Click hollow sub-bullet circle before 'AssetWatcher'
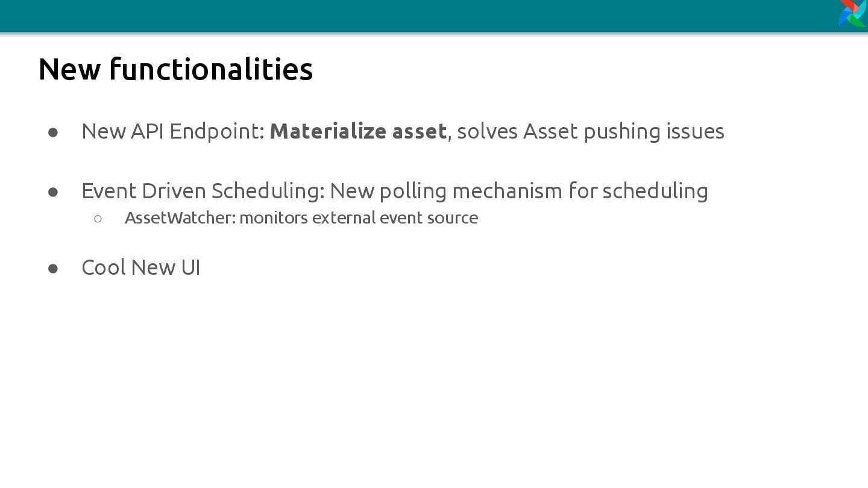 point(98,219)
